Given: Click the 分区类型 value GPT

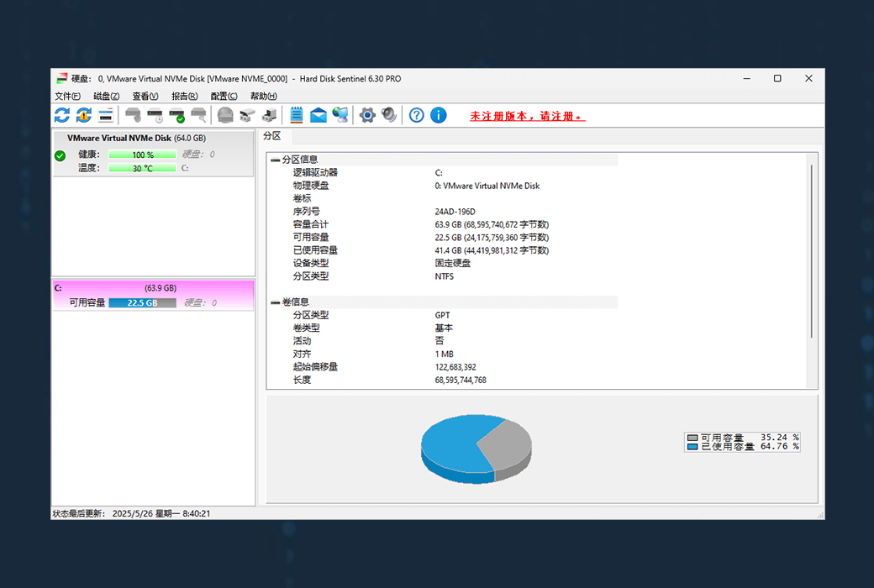Looking at the screenshot, I should (443, 316).
